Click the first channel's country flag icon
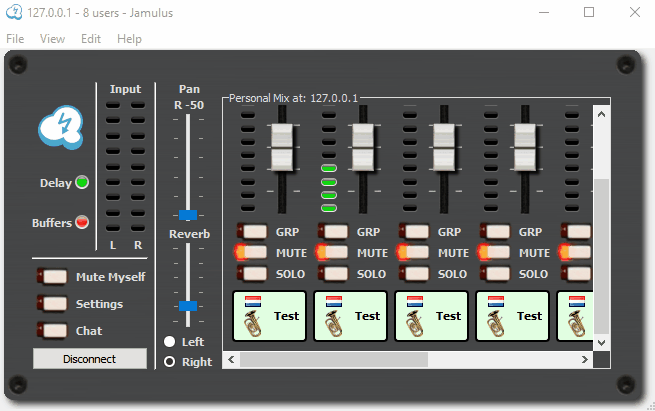The image size is (655, 411). click(x=253, y=301)
